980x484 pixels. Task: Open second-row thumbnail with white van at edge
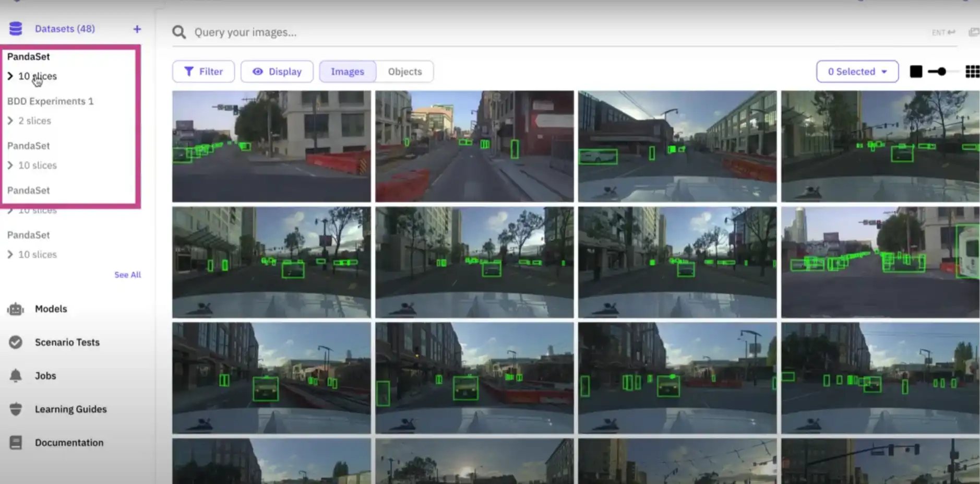tap(880, 262)
